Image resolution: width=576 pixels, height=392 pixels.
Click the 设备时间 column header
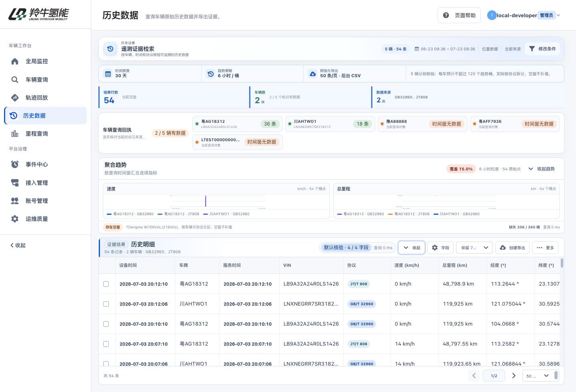tap(145, 265)
